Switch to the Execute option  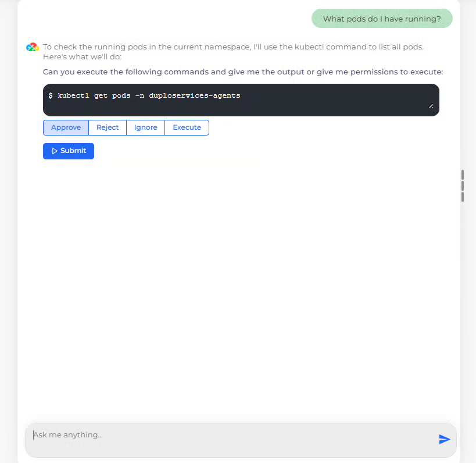pyautogui.click(x=187, y=127)
